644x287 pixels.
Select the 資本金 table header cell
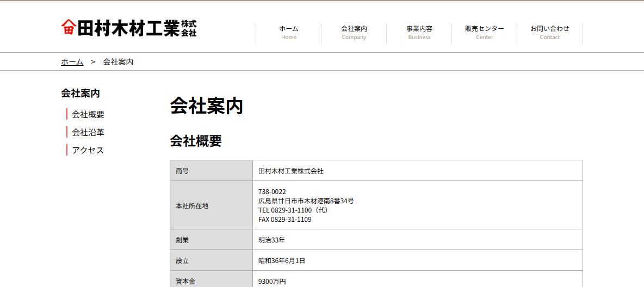click(x=212, y=279)
